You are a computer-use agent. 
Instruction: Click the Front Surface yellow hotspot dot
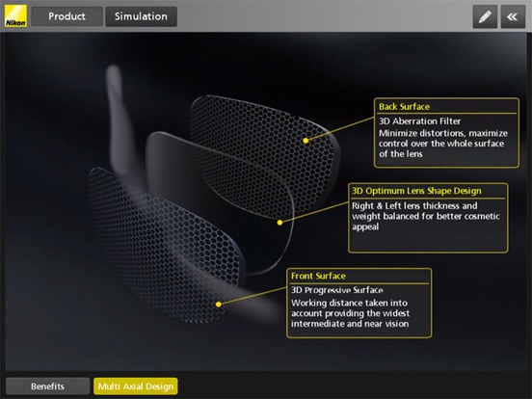click(x=219, y=305)
